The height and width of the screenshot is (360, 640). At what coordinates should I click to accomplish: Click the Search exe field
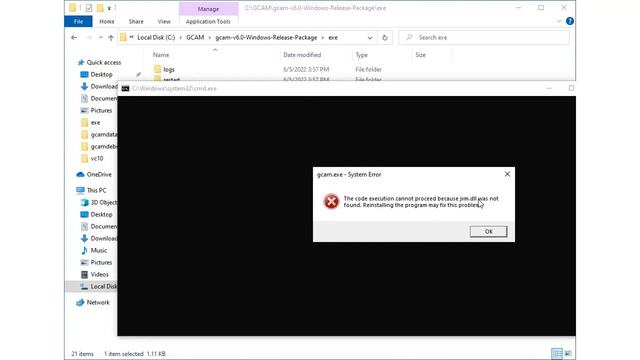[484, 38]
